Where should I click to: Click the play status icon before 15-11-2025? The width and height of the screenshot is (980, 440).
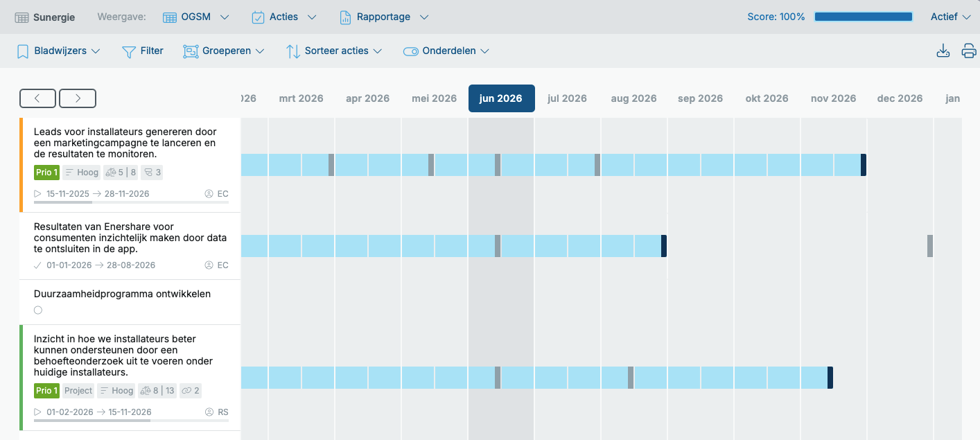tap(38, 194)
